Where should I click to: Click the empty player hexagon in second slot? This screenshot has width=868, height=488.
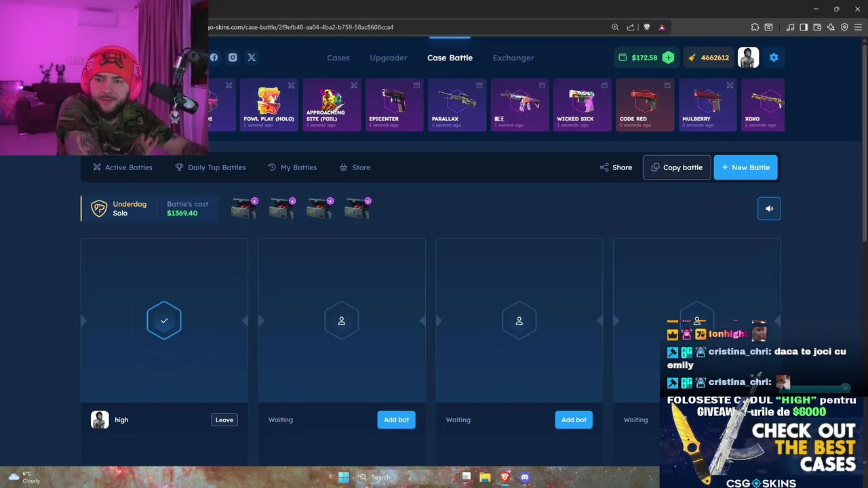(x=342, y=321)
